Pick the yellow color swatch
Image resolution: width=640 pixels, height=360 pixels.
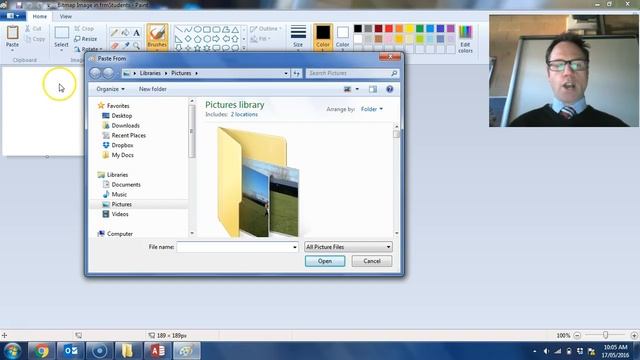click(x=409, y=29)
